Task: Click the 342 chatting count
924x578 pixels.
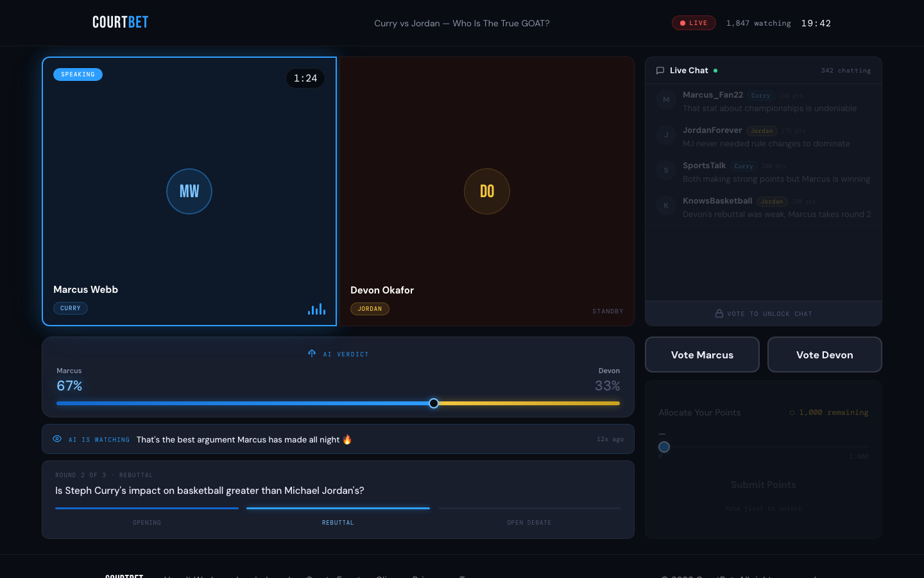Action: click(846, 71)
